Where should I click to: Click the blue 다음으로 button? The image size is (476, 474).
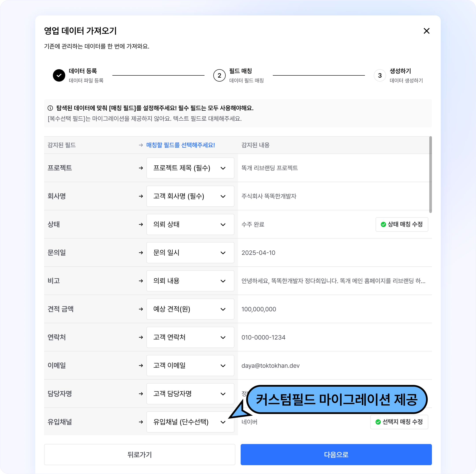(336, 455)
